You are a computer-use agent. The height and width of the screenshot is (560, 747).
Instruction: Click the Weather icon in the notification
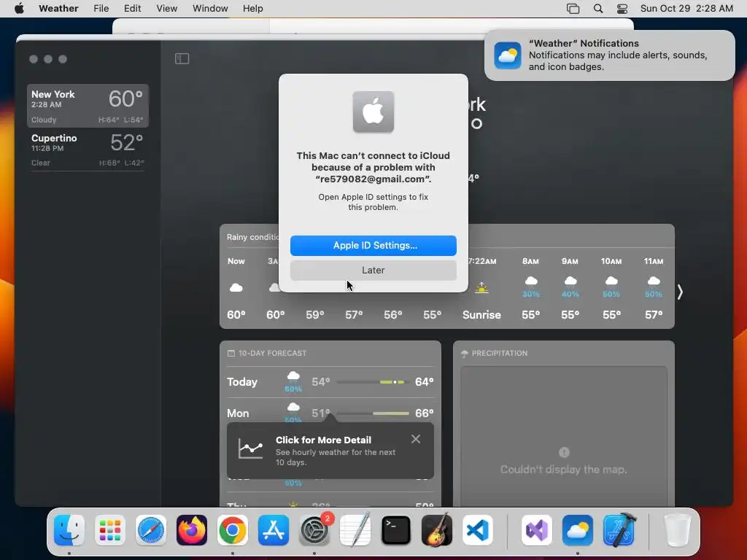(508, 55)
